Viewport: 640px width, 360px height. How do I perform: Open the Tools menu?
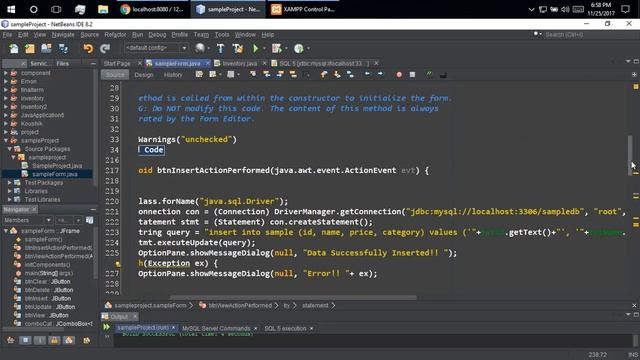click(x=222, y=35)
